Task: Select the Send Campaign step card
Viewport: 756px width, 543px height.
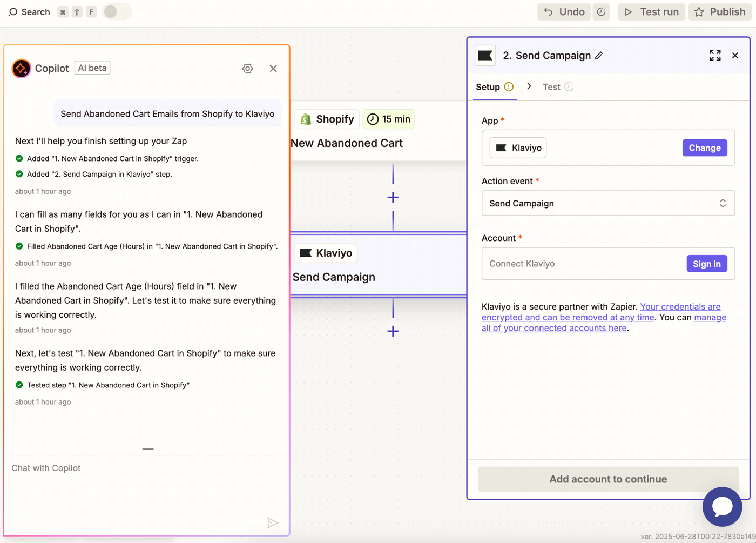Action: pos(378,265)
